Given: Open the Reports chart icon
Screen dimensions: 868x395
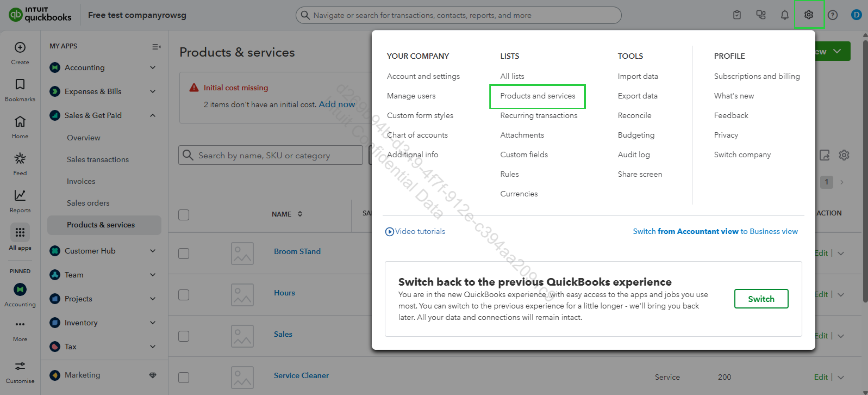Looking at the screenshot, I should point(20,196).
